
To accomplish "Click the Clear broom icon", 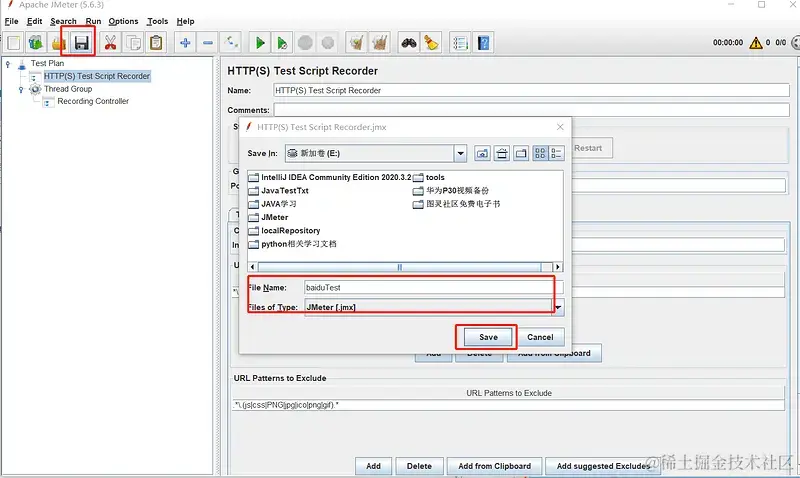I will [x=357, y=43].
